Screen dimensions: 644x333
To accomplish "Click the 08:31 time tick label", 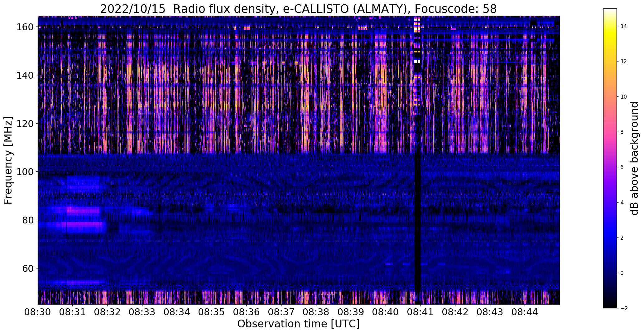I will (73, 311).
